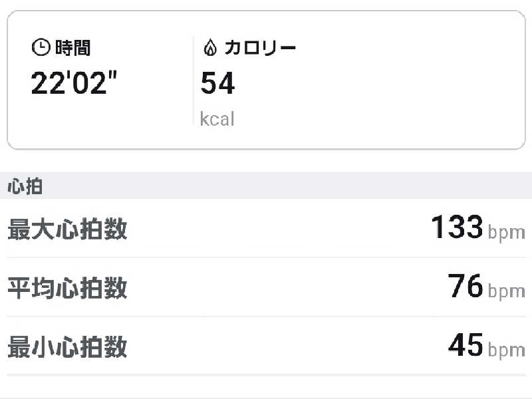Screen dimensions: 532x399
Task: Tap the 45 minimum heart rate value
Action: tap(465, 344)
